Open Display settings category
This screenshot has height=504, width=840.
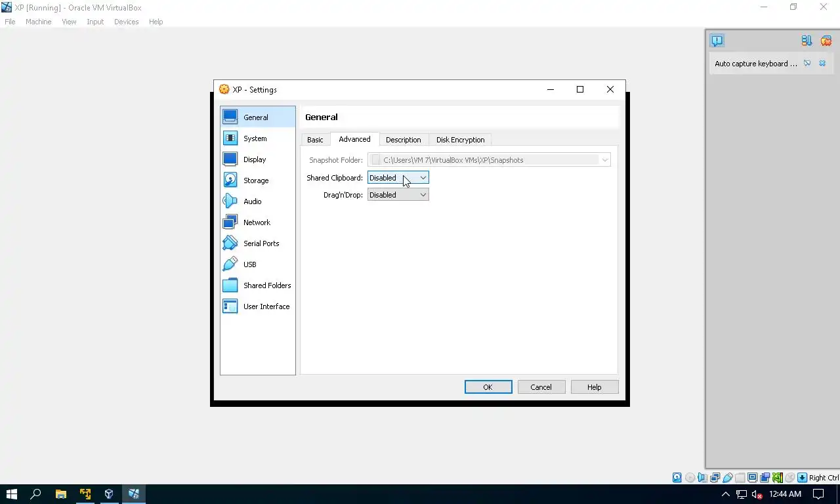tap(257, 159)
